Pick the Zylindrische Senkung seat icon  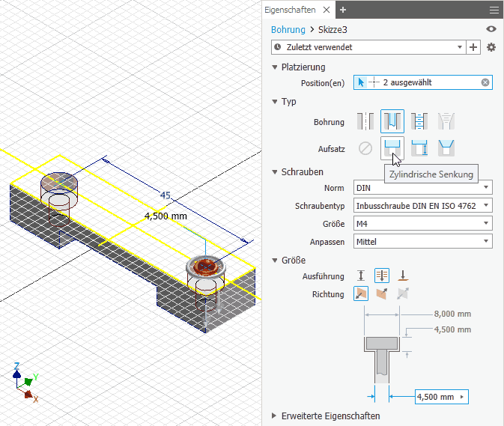pyautogui.click(x=392, y=147)
